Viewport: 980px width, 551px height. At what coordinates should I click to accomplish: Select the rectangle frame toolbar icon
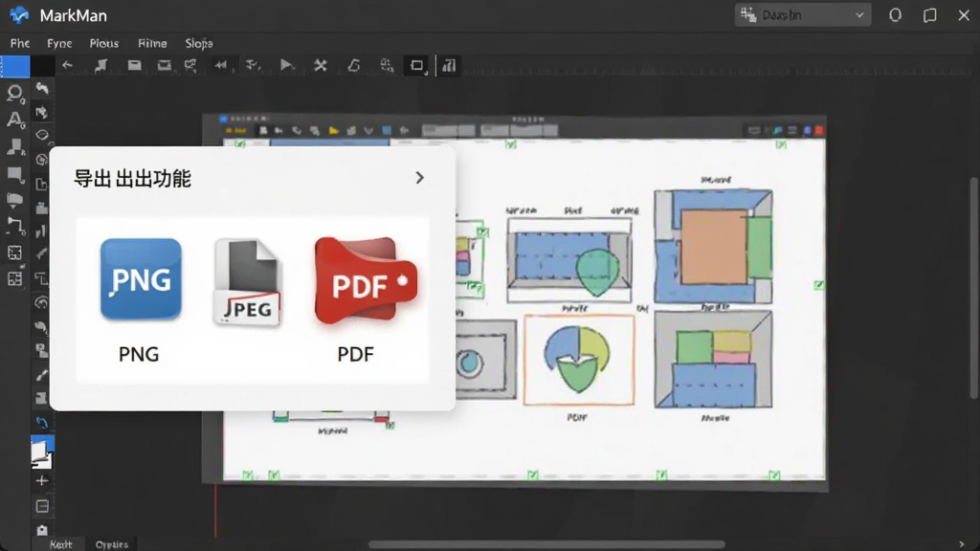(417, 66)
